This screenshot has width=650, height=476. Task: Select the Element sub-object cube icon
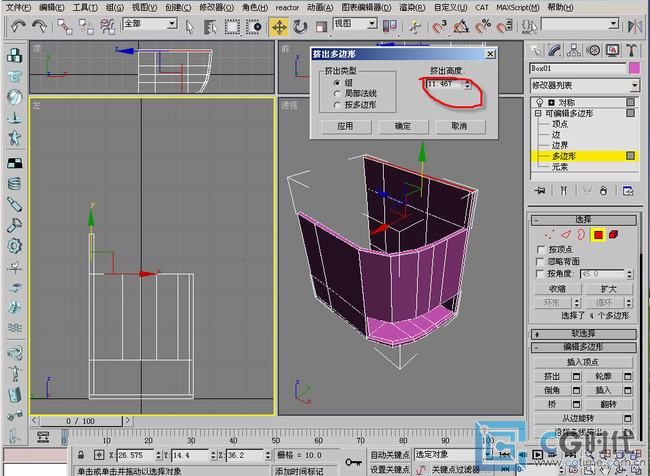tap(613, 235)
